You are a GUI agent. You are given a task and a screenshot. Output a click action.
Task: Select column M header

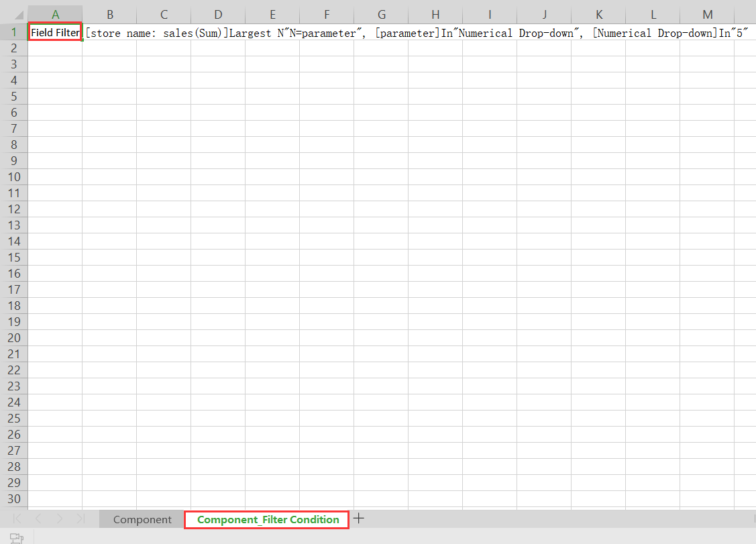(x=707, y=15)
